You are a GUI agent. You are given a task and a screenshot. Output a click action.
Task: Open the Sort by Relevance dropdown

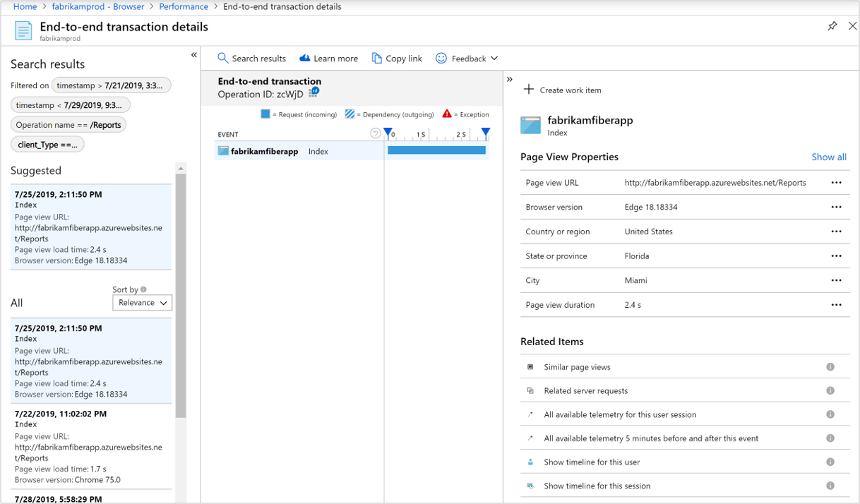(x=142, y=303)
